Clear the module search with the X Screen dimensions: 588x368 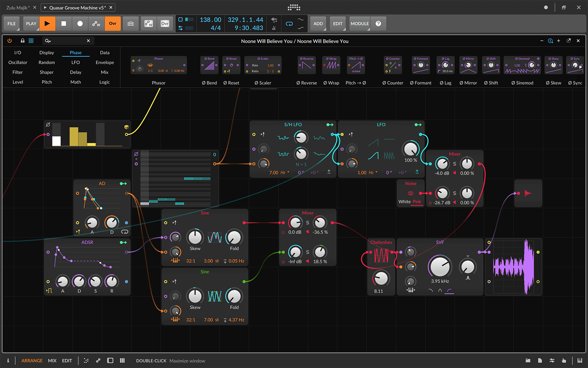pyautogui.click(x=88, y=41)
